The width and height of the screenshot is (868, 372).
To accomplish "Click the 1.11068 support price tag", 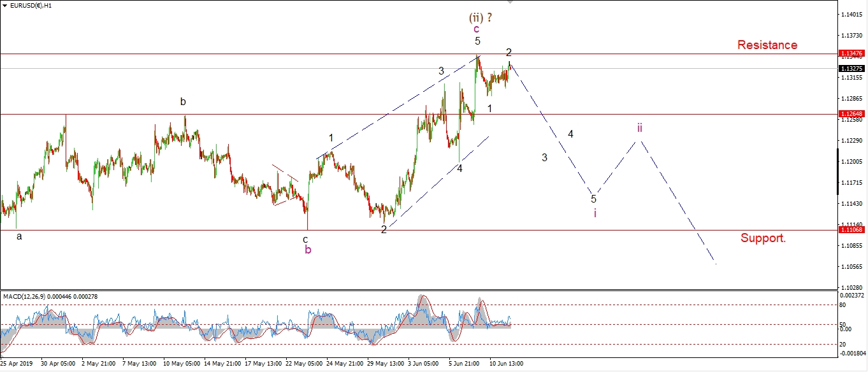I will point(851,230).
